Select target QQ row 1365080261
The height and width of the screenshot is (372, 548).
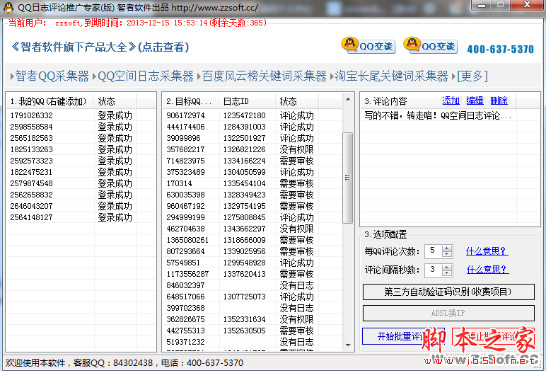point(252,240)
